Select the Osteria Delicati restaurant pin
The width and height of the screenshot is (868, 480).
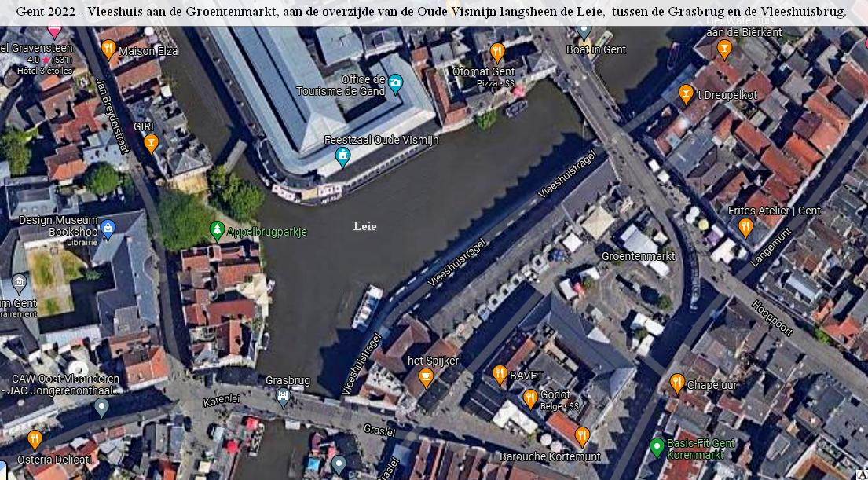pyautogui.click(x=35, y=439)
